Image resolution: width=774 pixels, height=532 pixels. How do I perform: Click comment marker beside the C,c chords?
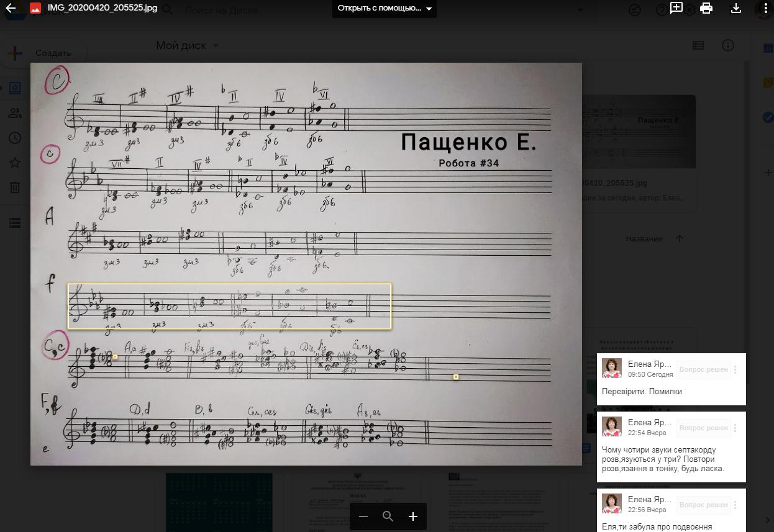pyautogui.click(x=115, y=356)
